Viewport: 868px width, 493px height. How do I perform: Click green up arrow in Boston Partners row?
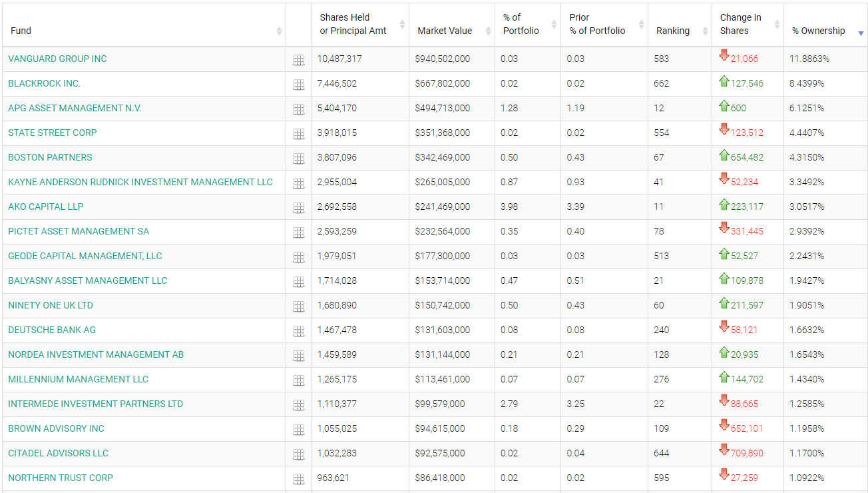coord(724,155)
